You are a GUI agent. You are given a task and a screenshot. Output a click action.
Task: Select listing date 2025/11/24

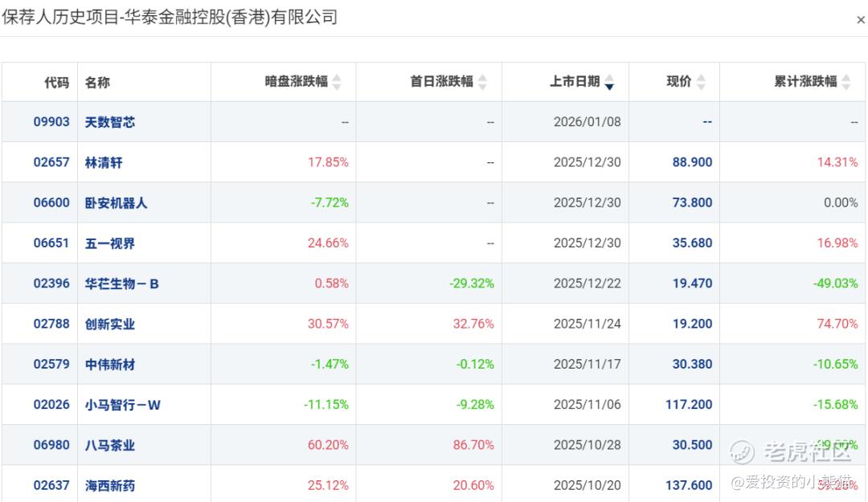(588, 324)
